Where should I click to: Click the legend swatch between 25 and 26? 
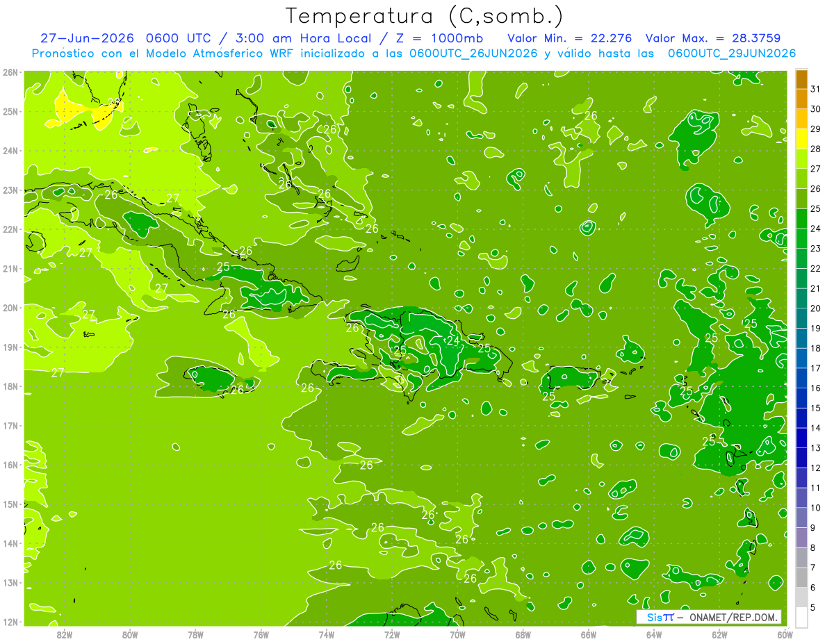[x=801, y=199]
